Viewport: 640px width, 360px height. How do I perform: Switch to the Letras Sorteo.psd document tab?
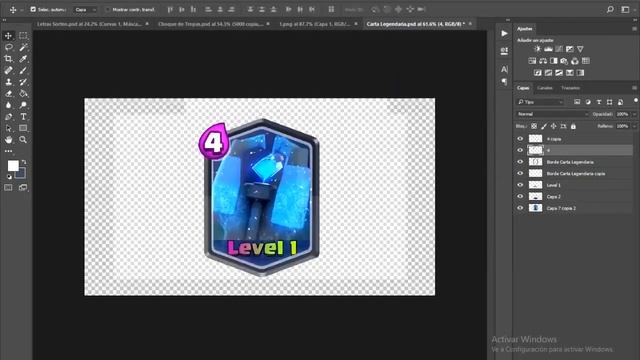[89, 24]
